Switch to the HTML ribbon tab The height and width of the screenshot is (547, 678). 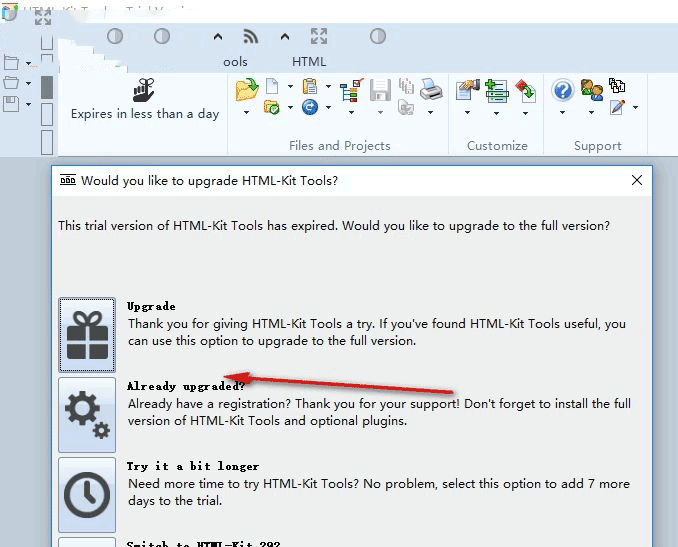pos(309,62)
